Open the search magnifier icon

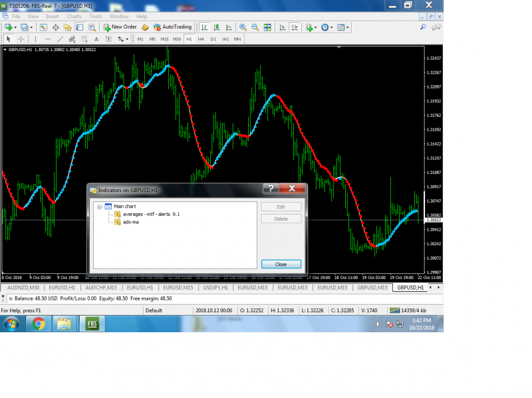click(x=423, y=27)
